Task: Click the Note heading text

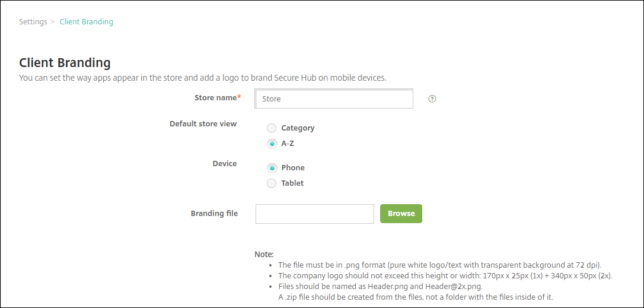Action: tap(264, 254)
